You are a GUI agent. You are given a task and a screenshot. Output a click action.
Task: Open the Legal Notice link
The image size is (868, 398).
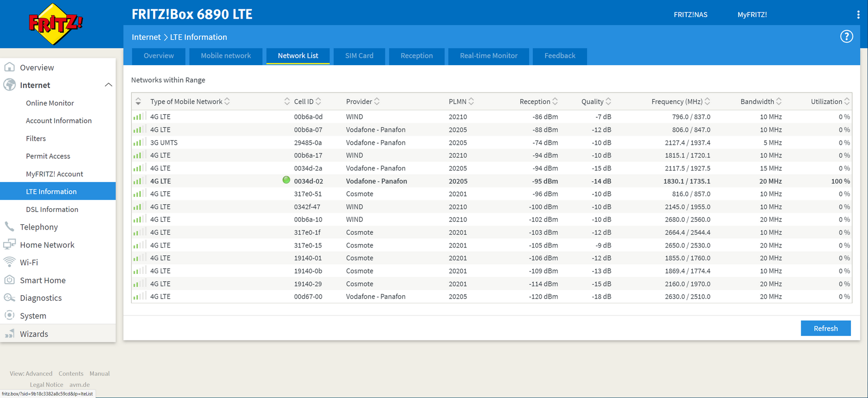coord(47,385)
